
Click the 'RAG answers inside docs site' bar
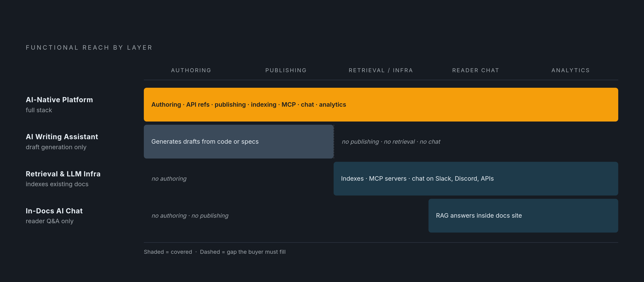[523, 216]
